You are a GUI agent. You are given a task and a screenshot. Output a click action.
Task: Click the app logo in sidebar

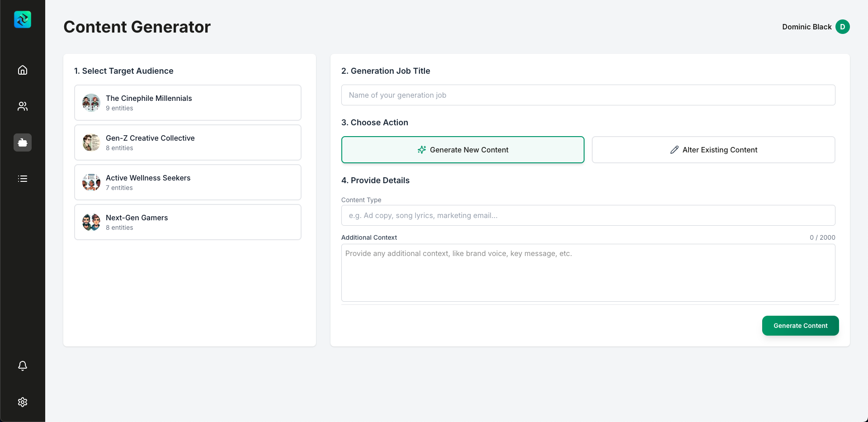click(23, 19)
